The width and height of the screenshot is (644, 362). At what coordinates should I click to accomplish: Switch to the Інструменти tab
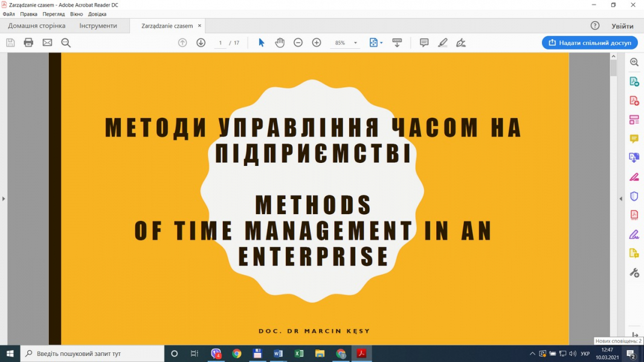pos(98,26)
